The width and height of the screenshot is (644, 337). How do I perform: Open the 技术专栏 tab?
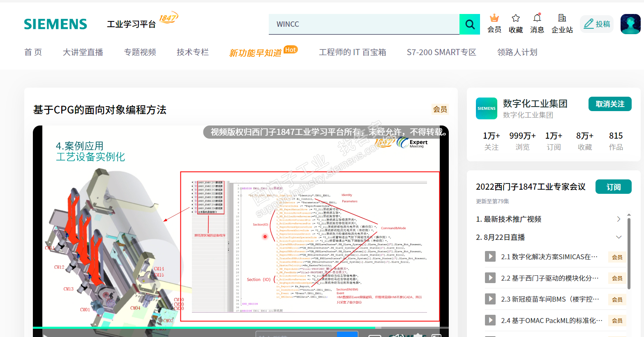[193, 52]
